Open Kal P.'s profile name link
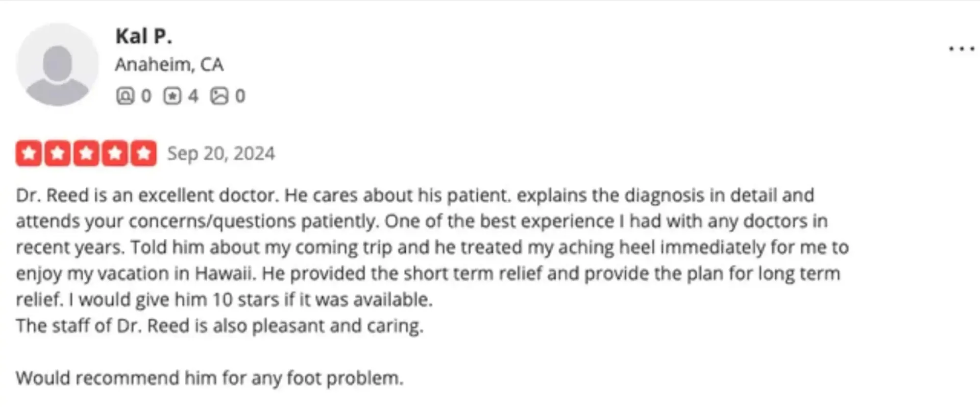 [x=143, y=36]
